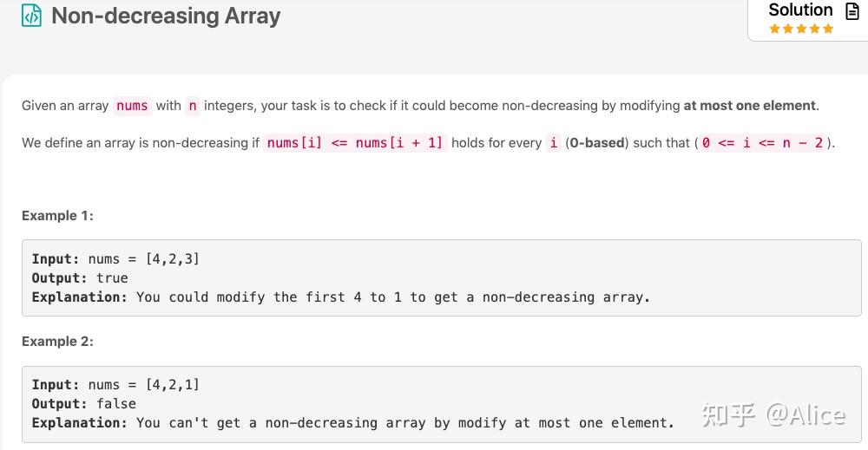Click the Non-decreasing Array title
Viewport: 868px width, 450px height.
(x=166, y=16)
